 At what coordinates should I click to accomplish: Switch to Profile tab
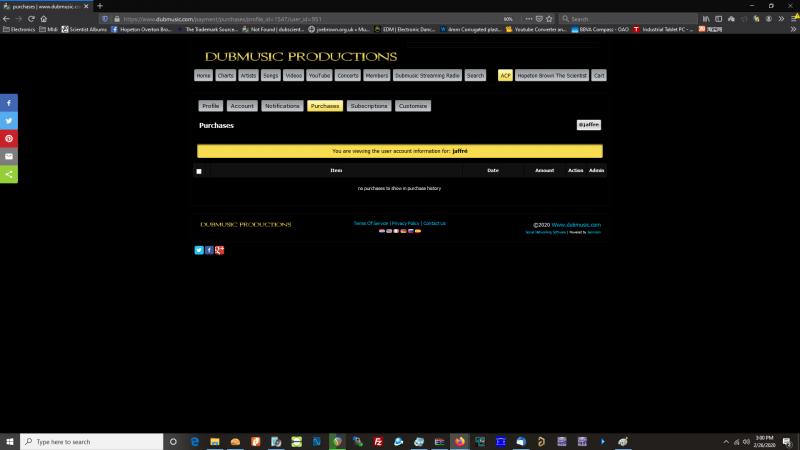[x=211, y=106]
